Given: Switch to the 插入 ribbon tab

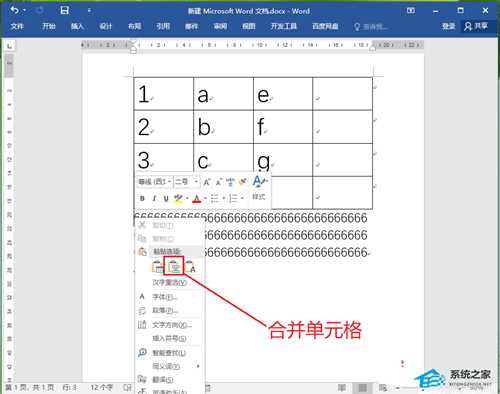Looking at the screenshot, I should pyautogui.click(x=77, y=26).
